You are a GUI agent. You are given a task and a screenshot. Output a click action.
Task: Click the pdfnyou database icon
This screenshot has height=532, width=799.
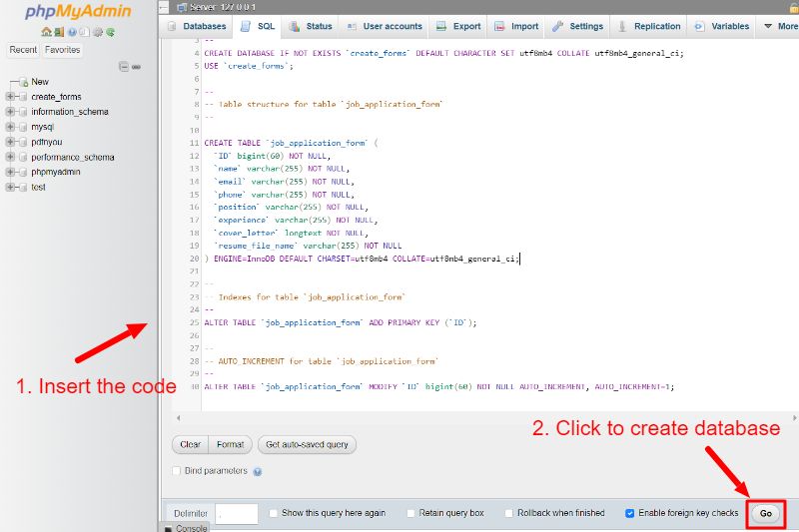pyautogui.click(x=23, y=142)
